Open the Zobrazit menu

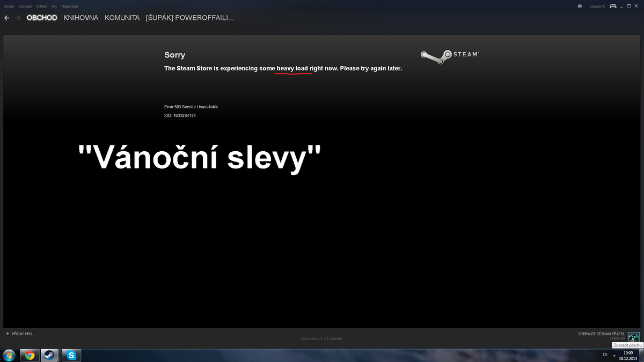click(25, 6)
